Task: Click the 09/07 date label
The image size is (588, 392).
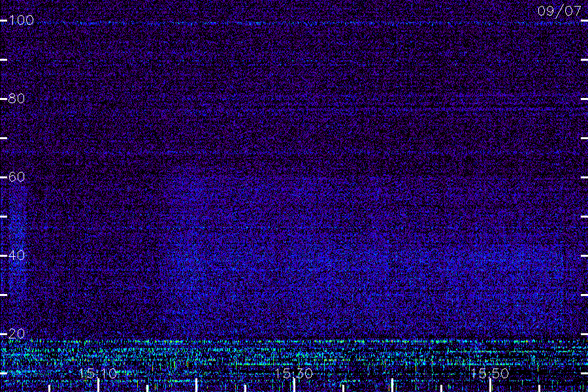Action: (x=559, y=11)
